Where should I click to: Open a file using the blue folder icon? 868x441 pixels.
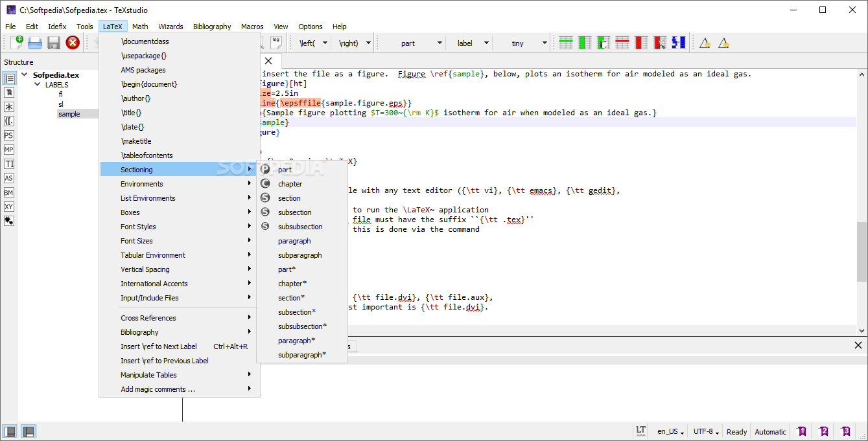(35, 43)
